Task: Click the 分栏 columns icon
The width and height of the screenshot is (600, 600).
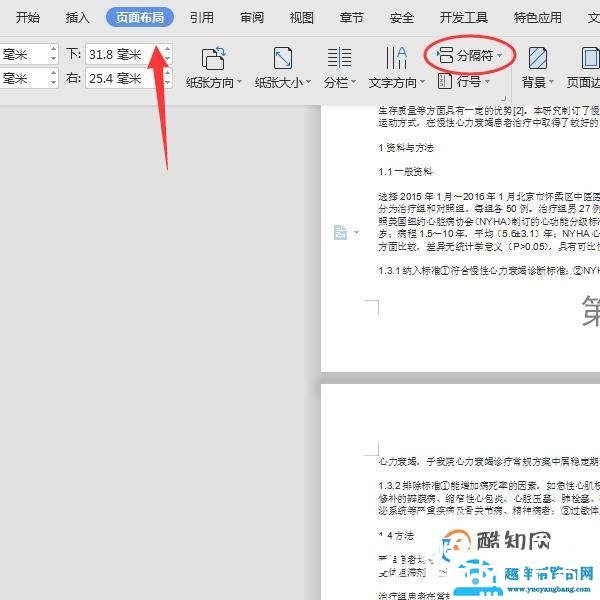Action: pos(339,58)
